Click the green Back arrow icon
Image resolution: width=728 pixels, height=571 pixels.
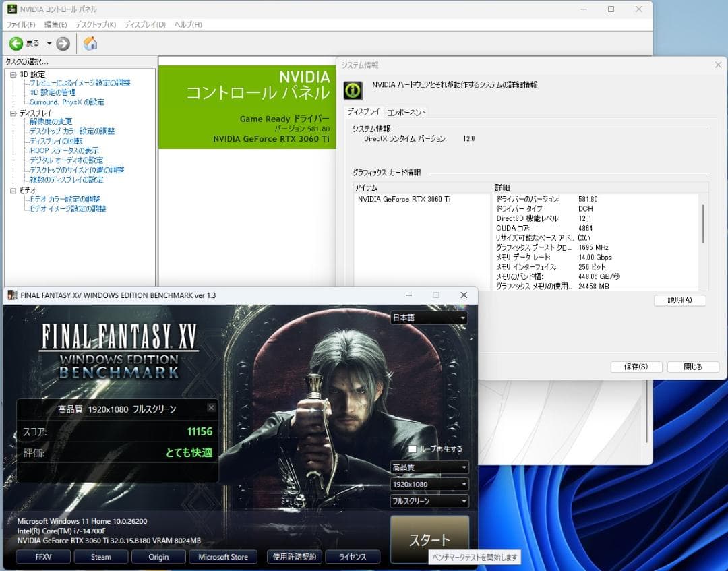(16, 44)
